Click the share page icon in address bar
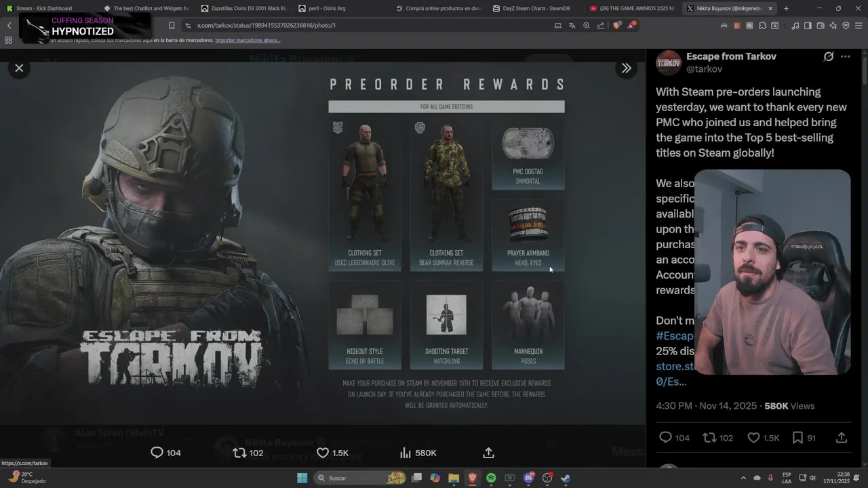 coord(601,26)
